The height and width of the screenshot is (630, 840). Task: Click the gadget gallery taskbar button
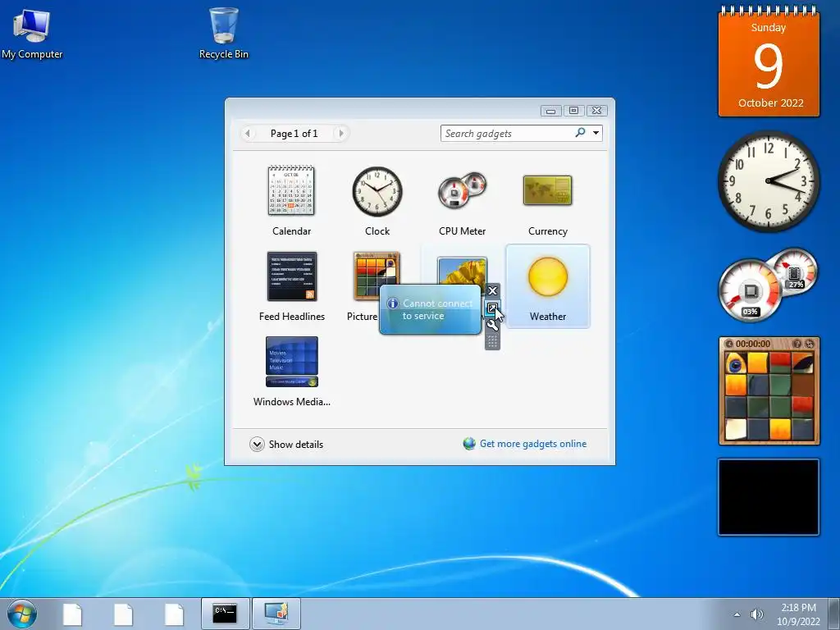[276, 614]
